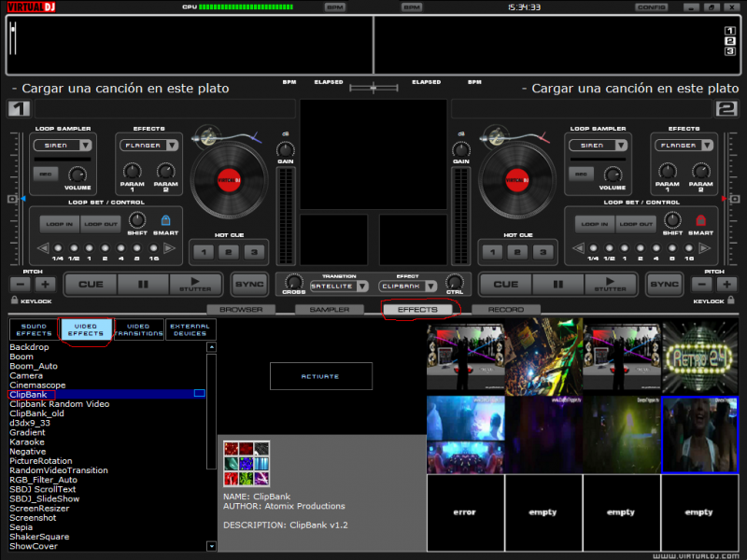The height and width of the screenshot is (560, 747).
Task: Toggle the right deck Smart loop lock
Action: click(700, 221)
